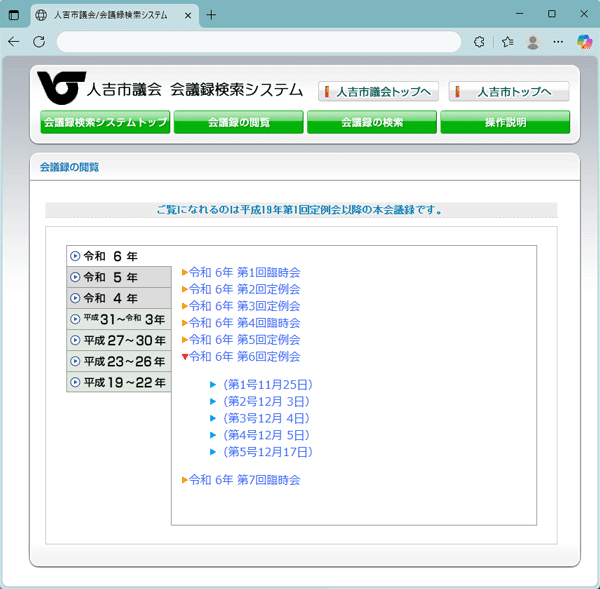
Task: Select 平成23～26年 year tab
Action: (x=119, y=361)
